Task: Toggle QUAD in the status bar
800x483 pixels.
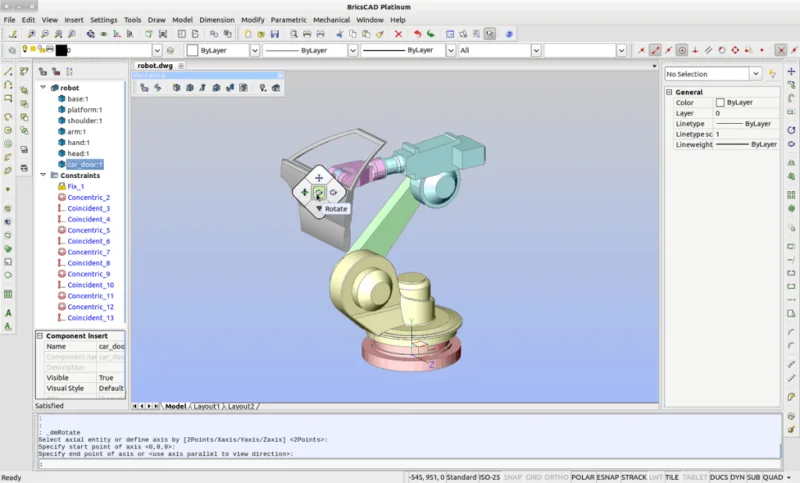Action: (773, 477)
